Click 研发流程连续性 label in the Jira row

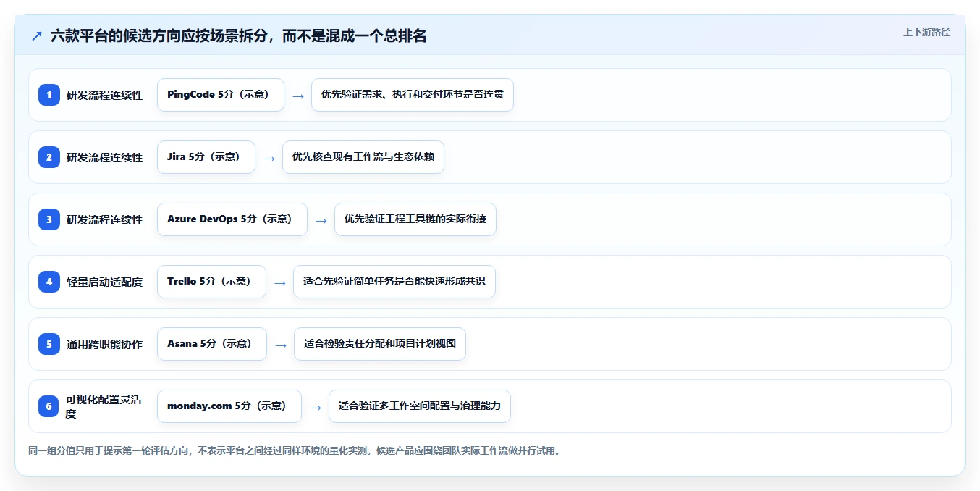(104, 158)
